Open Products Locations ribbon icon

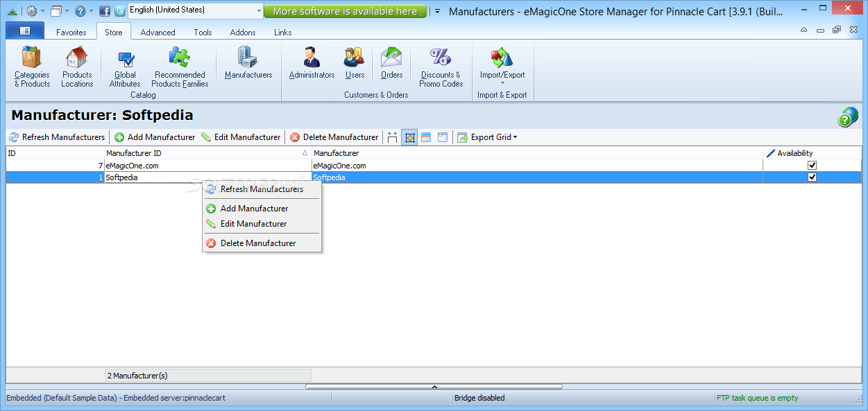[77, 67]
